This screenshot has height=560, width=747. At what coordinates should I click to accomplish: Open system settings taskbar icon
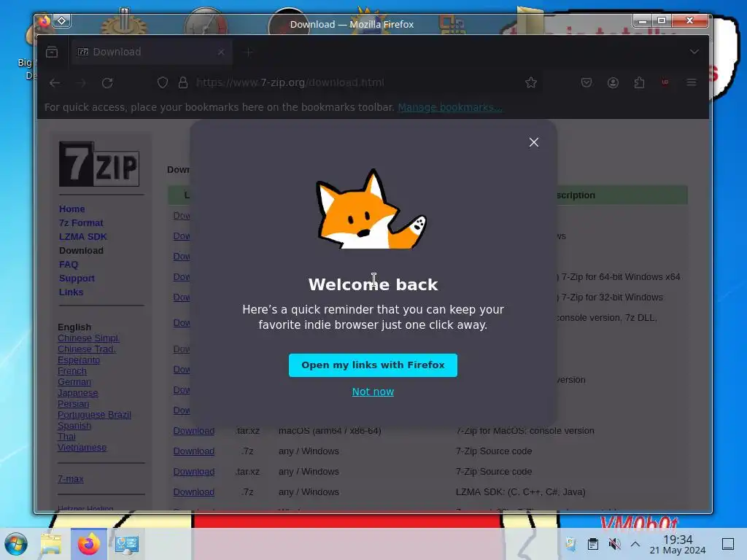(x=127, y=544)
